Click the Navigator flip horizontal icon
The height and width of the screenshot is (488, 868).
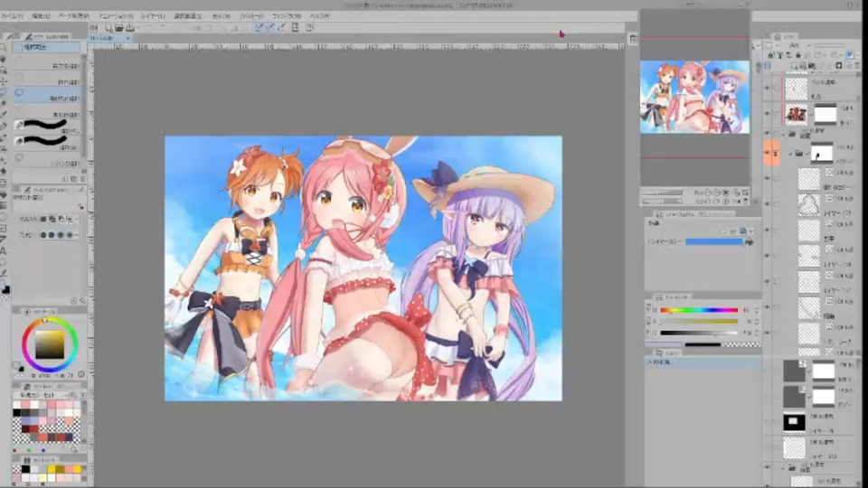tap(736, 202)
